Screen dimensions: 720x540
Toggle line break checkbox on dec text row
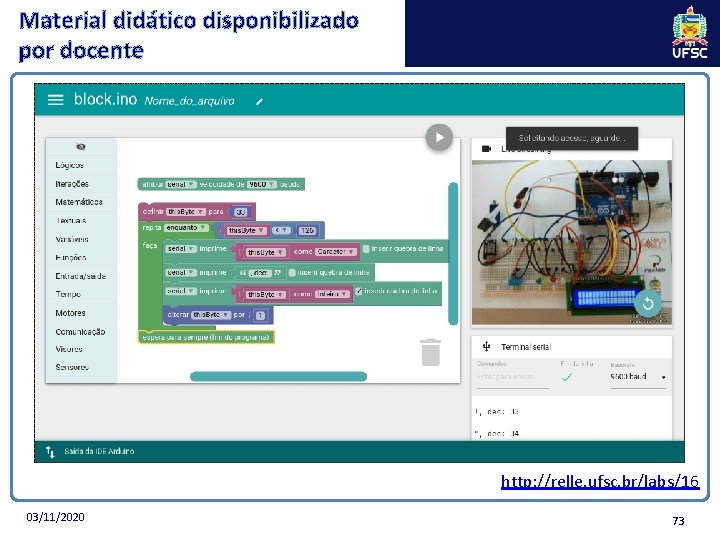coord(292,273)
